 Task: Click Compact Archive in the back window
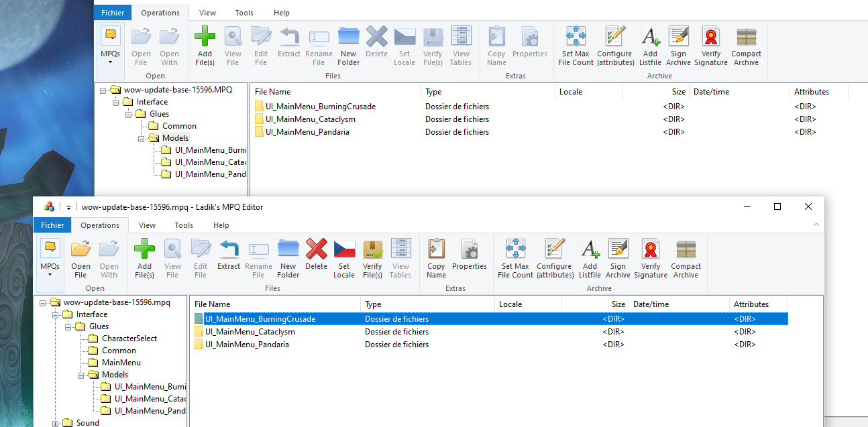(x=746, y=46)
